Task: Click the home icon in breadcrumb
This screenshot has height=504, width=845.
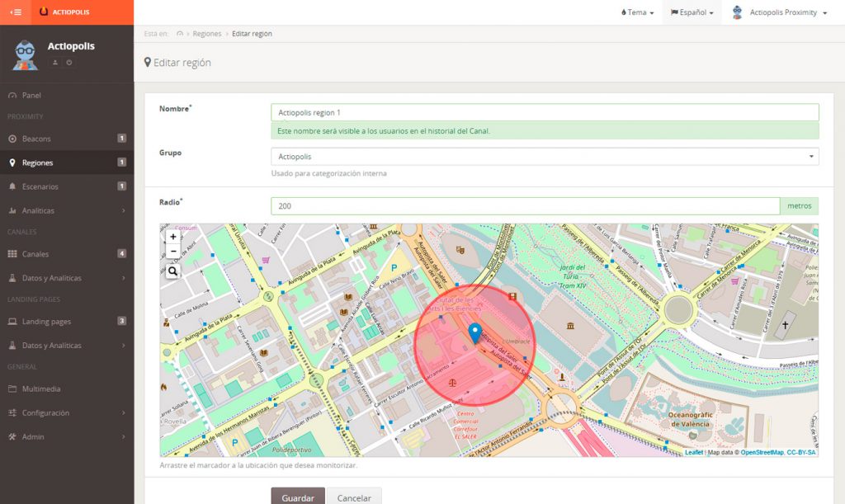Action: click(180, 33)
